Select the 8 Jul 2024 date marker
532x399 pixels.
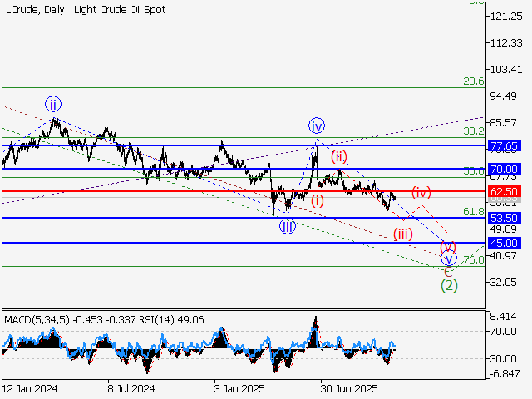[x=131, y=388]
